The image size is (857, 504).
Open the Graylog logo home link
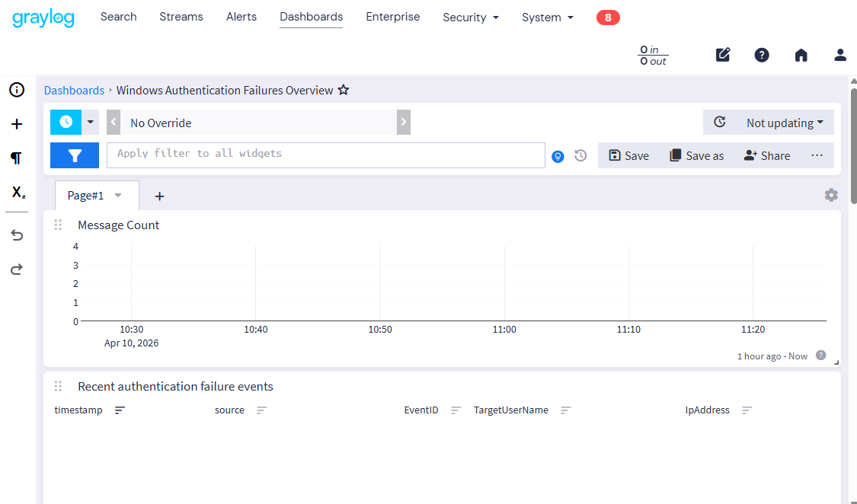click(43, 18)
